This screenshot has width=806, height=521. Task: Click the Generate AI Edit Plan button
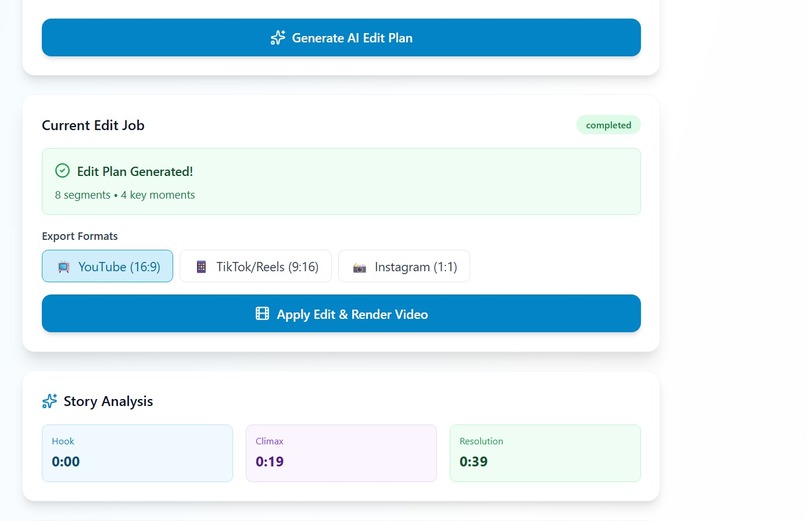pos(341,38)
